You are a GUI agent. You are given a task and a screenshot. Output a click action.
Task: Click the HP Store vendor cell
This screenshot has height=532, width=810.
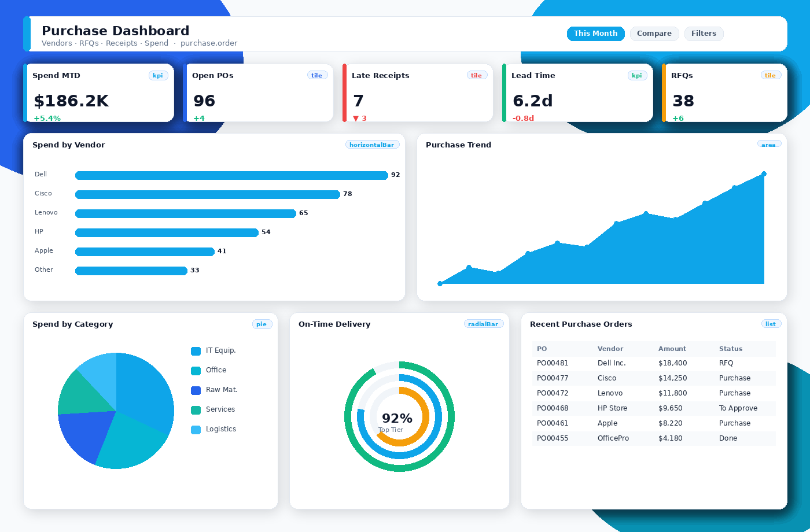click(612, 408)
